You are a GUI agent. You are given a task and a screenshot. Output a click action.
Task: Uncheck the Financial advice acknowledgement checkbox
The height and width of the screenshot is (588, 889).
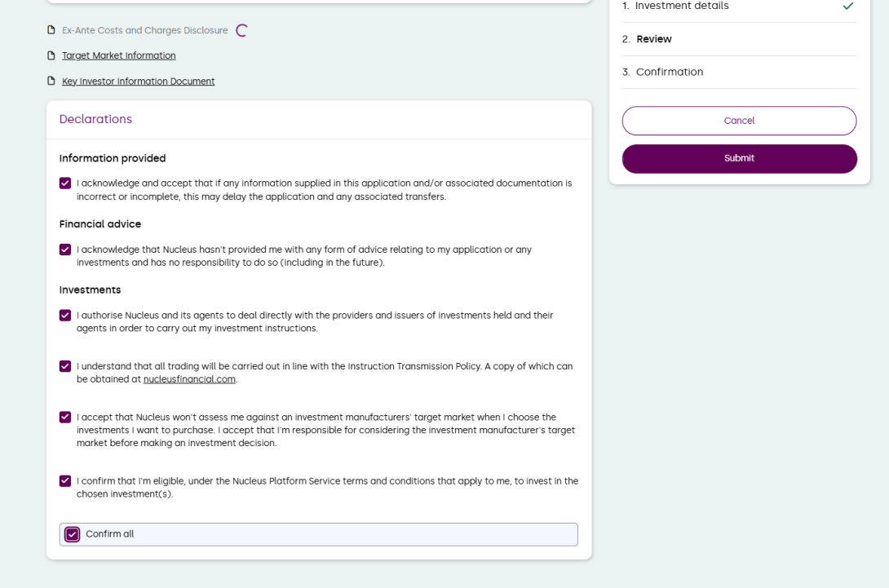click(65, 250)
